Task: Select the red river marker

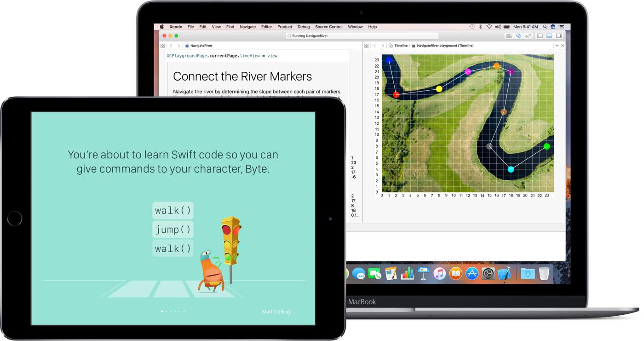Action: coord(396,95)
